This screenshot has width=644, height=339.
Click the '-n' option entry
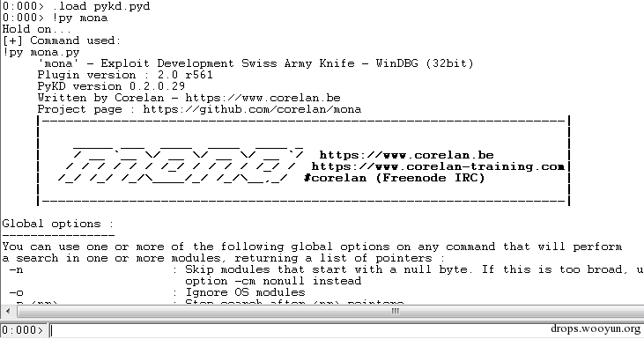17,269
